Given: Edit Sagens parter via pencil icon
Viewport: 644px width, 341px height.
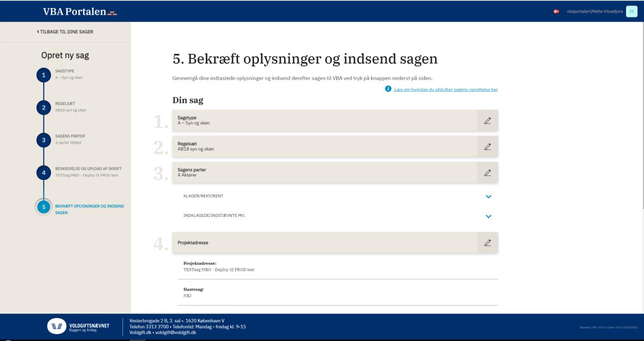Looking at the screenshot, I should point(487,172).
